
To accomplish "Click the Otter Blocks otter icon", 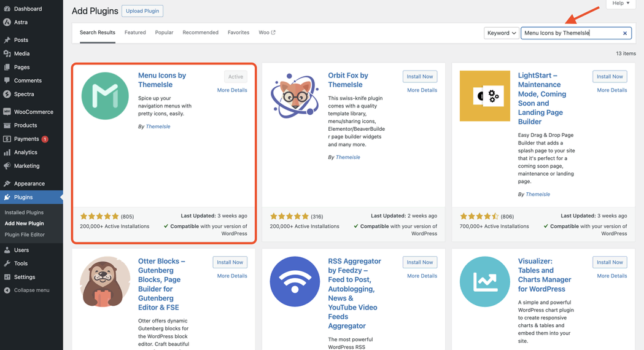I will coord(105,281).
